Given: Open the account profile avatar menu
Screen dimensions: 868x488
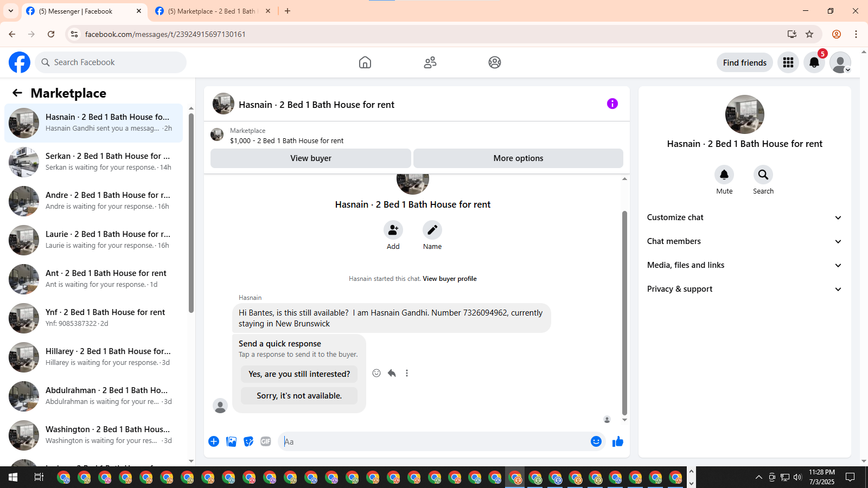Looking at the screenshot, I should [840, 62].
